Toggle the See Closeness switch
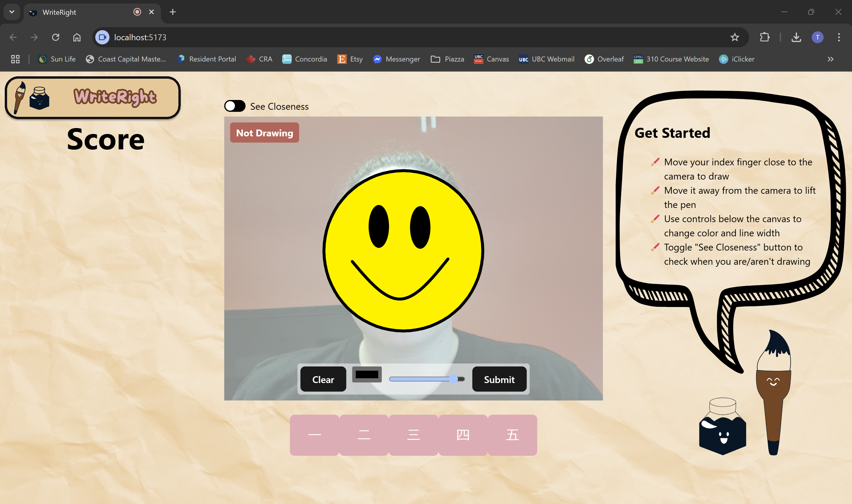This screenshot has height=504, width=852. point(235,106)
